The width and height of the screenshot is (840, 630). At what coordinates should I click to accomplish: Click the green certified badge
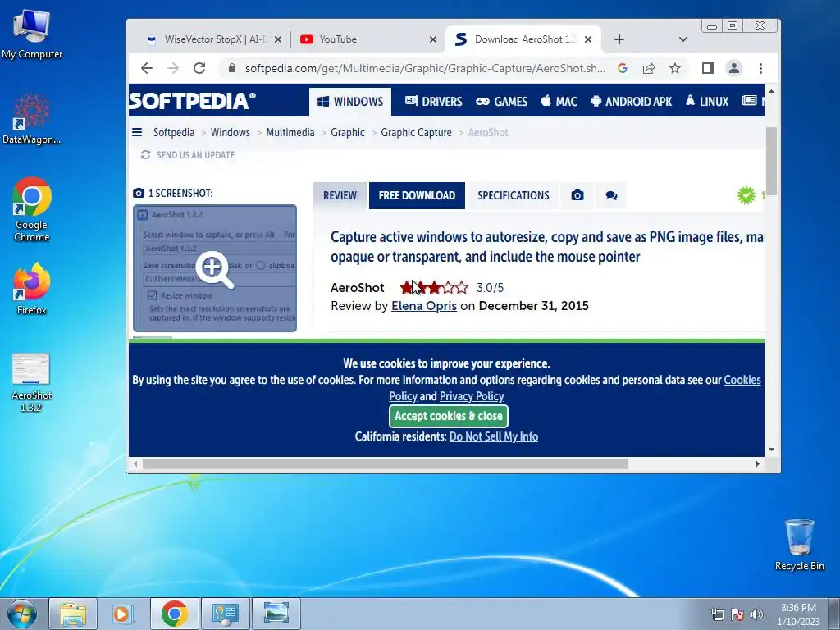click(746, 195)
